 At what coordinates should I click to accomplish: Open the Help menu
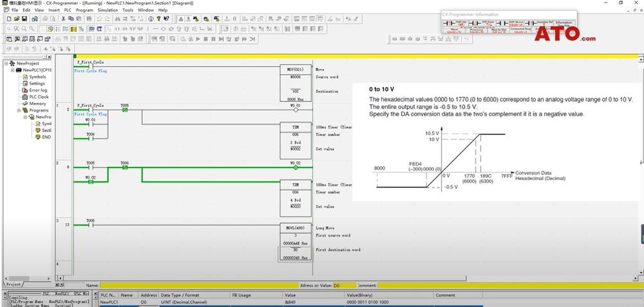click(x=163, y=10)
